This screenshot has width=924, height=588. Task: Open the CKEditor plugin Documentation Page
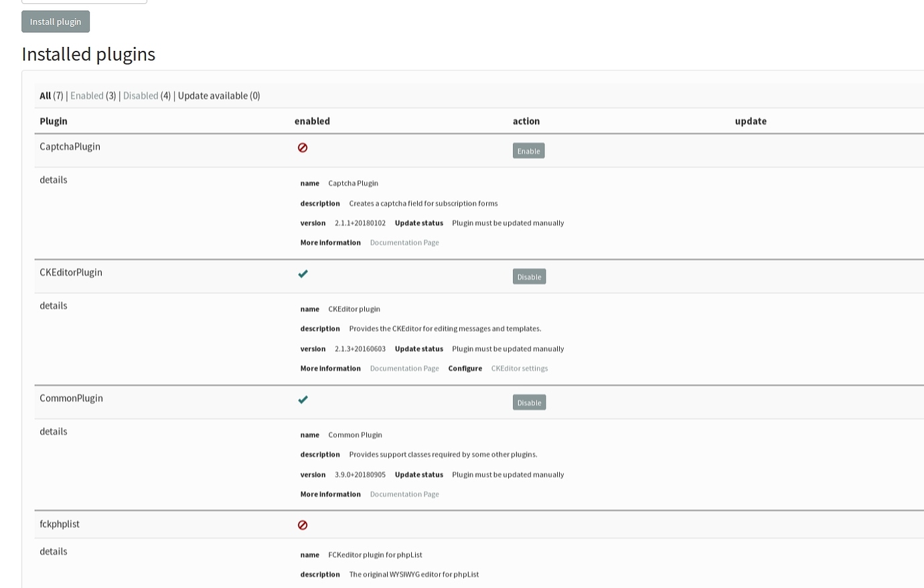404,368
